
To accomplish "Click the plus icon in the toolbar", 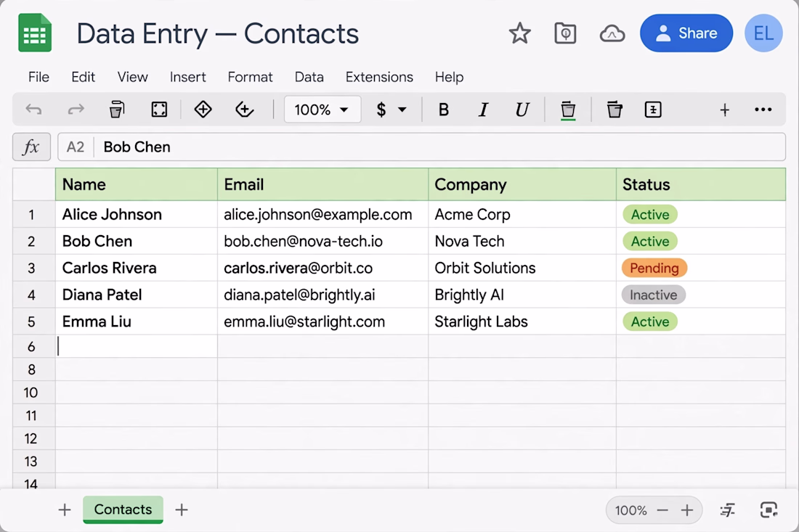I will (x=725, y=110).
